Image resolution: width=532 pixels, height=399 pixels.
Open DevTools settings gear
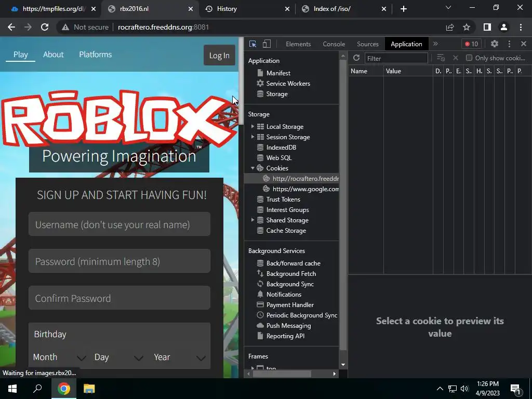(495, 44)
